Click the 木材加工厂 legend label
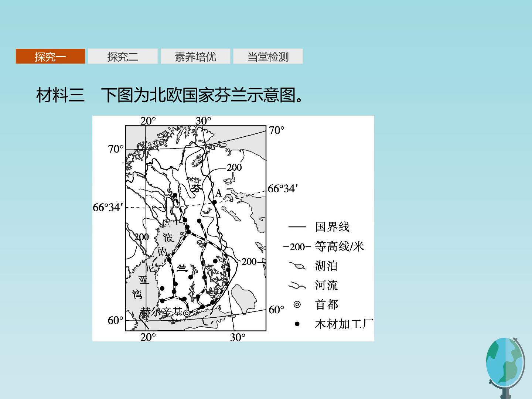The width and height of the screenshot is (532, 399). (x=344, y=324)
